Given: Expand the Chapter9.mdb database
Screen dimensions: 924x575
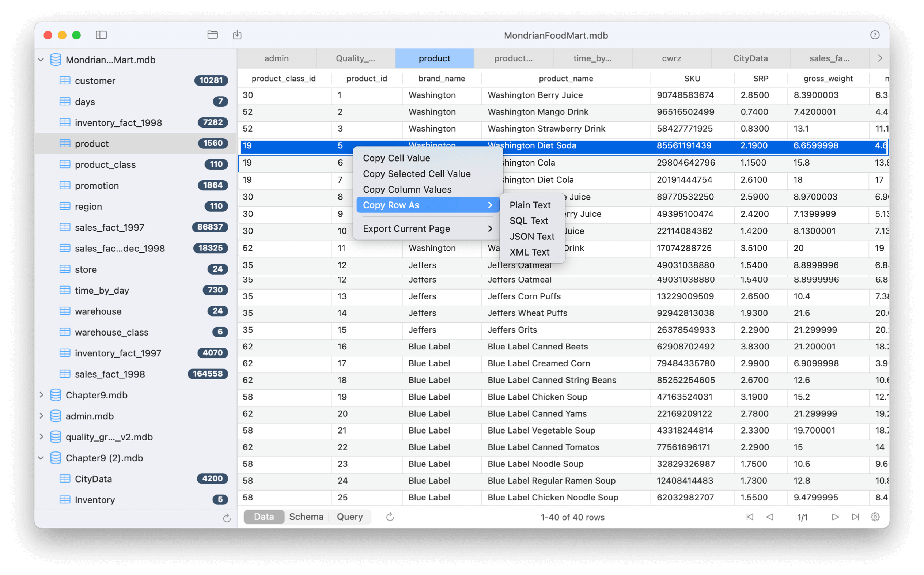Looking at the screenshot, I should (x=41, y=395).
